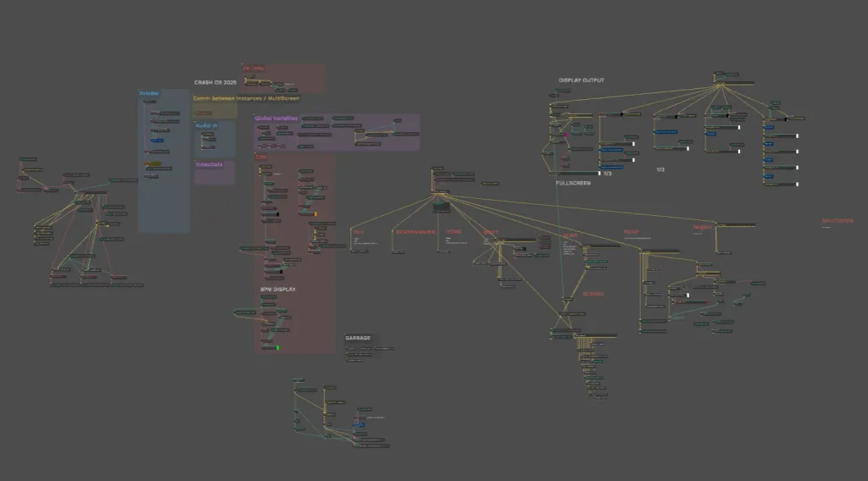Select the red HOME state label
Screen dimensions: 868x481
point(453,231)
